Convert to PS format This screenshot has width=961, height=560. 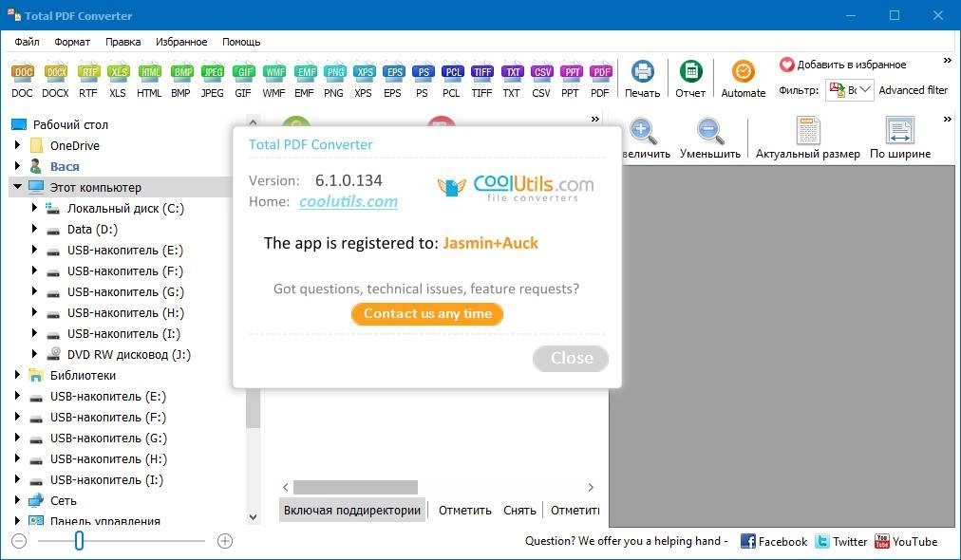(423, 81)
